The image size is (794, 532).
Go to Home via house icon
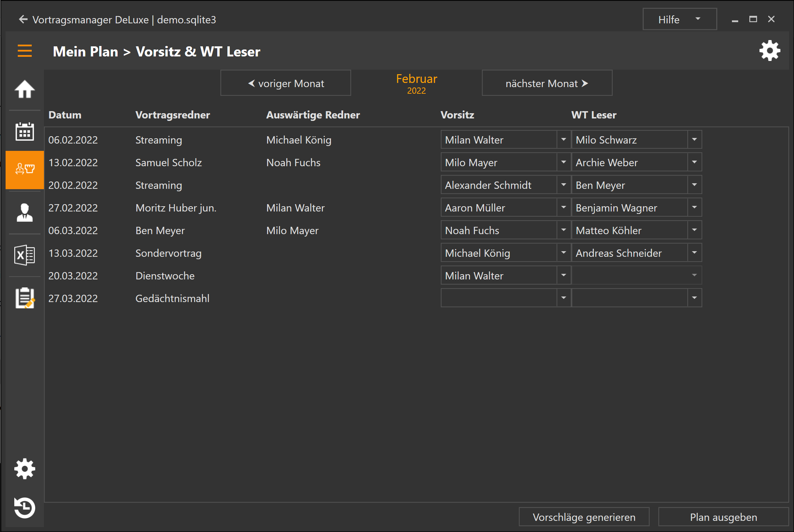coord(24,89)
